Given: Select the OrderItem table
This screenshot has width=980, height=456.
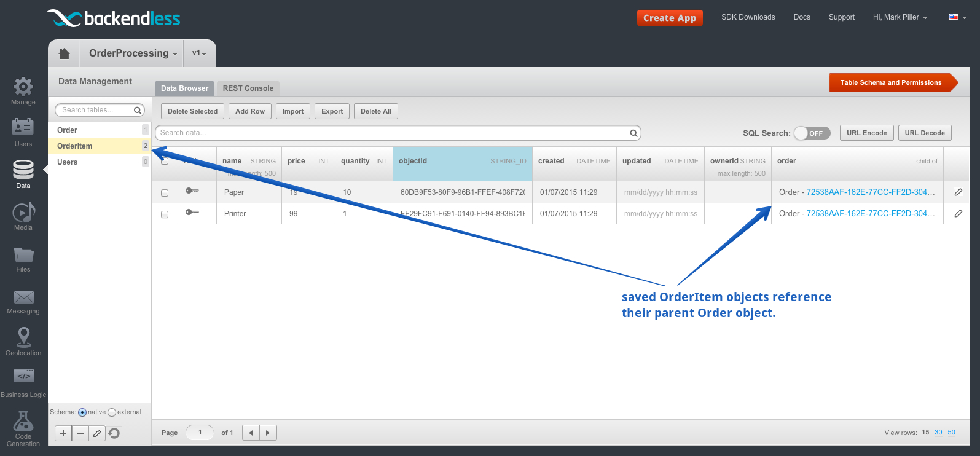Looking at the screenshot, I should [x=100, y=146].
